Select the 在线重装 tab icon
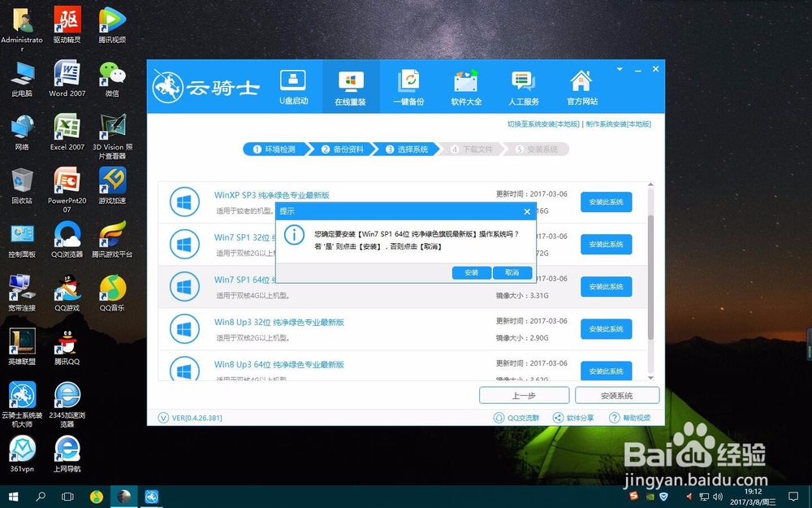812x508 pixels. [x=351, y=81]
